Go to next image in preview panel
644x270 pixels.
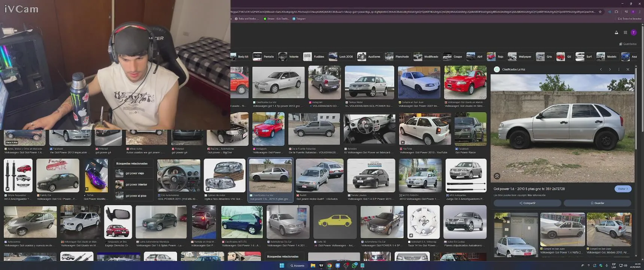click(x=610, y=69)
